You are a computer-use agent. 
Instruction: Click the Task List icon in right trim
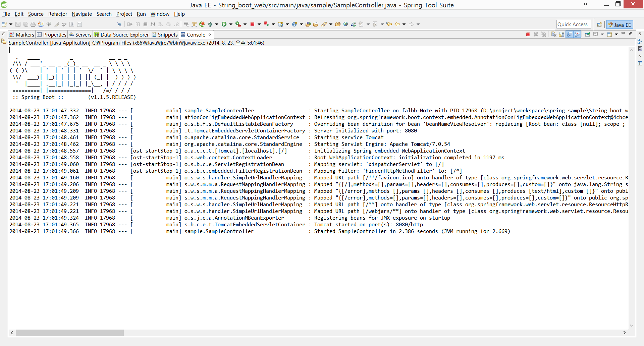pyautogui.click(x=640, y=49)
